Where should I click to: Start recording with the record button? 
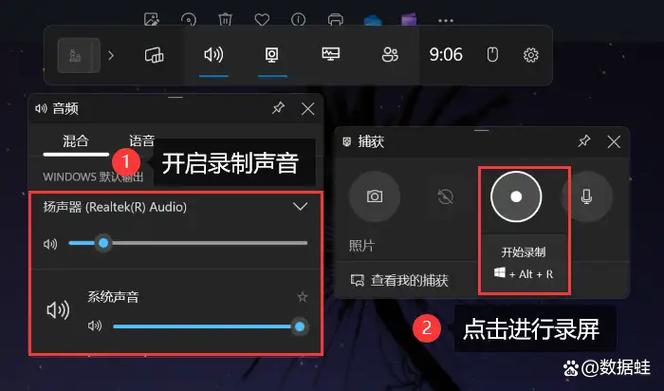click(x=516, y=197)
